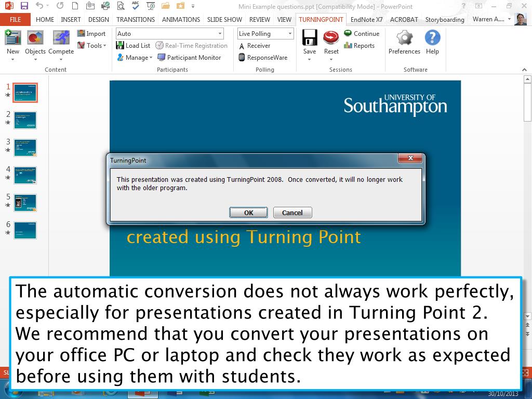This screenshot has height=399, width=532.
Task: Select slide 6 thumbnail
Action: coord(25,230)
